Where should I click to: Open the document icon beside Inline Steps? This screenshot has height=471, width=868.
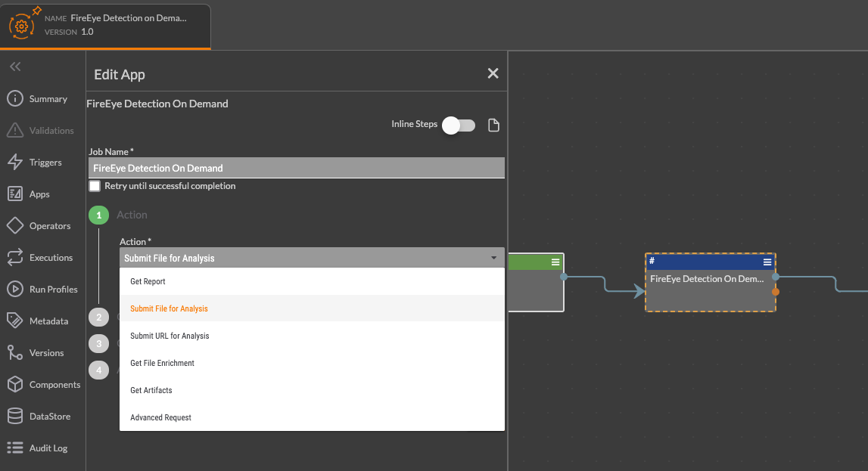(x=494, y=125)
